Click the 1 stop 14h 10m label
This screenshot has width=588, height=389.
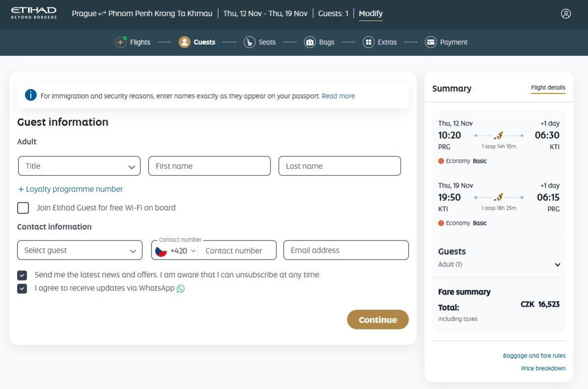tap(499, 146)
